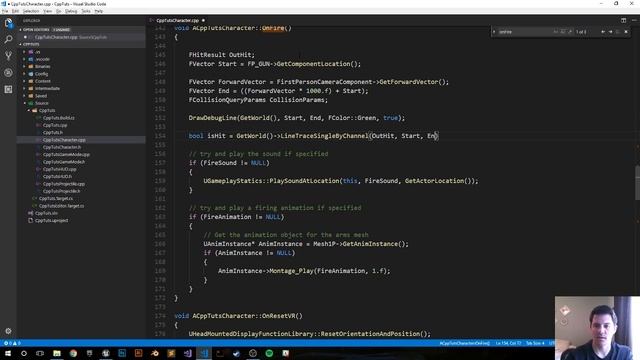This screenshot has height=360, width=640.
Task: Open the Tasks menu
Action: click(x=86, y=11)
